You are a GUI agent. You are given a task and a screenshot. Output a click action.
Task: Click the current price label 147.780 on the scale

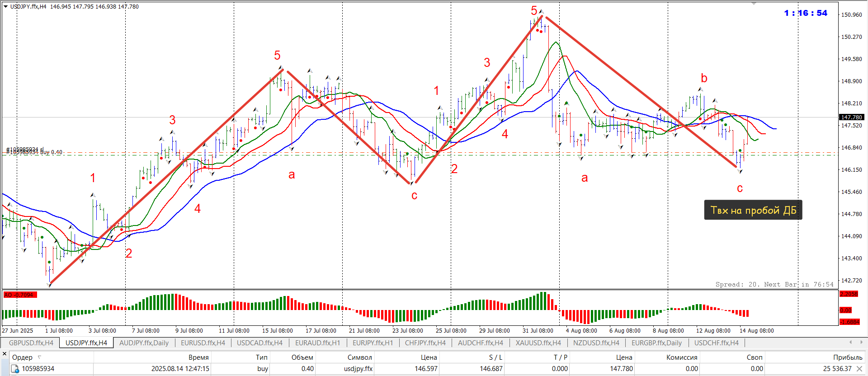pyautogui.click(x=851, y=117)
